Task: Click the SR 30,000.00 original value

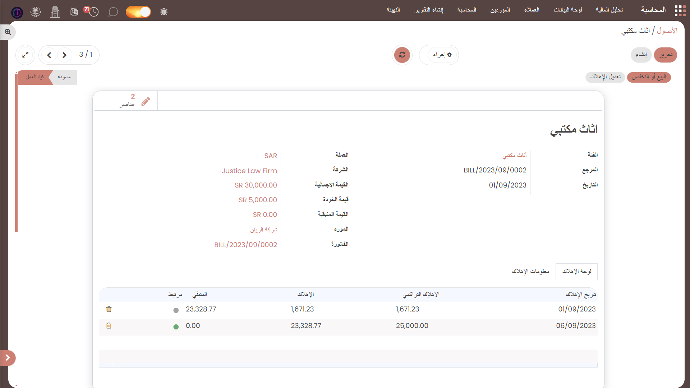Action: pos(256,185)
